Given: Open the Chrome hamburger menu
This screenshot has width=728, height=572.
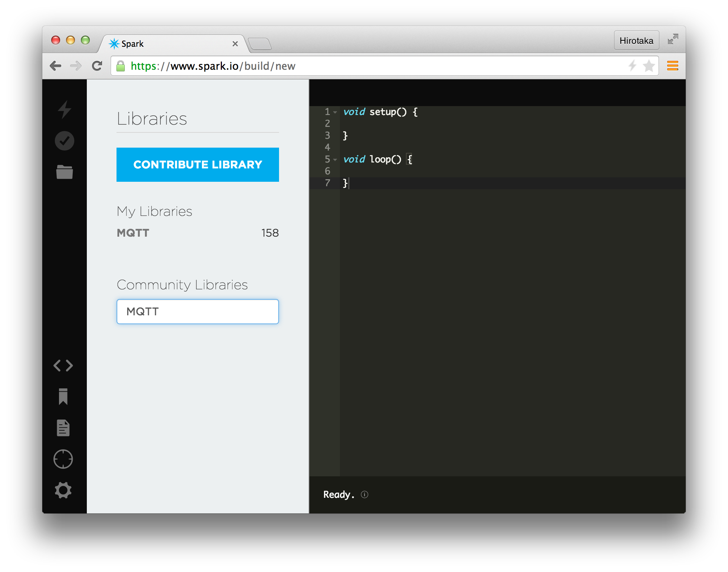Looking at the screenshot, I should point(673,66).
